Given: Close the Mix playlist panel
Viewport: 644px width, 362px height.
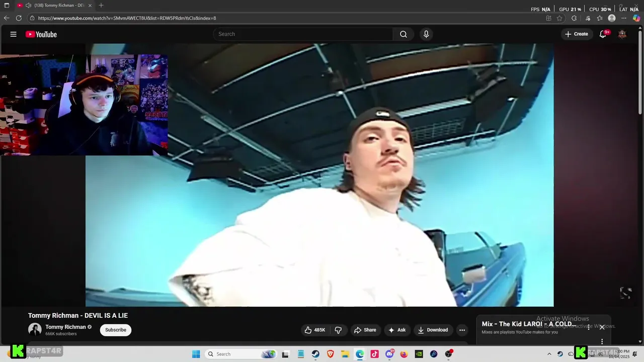Looking at the screenshot, I should tap(602, 327).
